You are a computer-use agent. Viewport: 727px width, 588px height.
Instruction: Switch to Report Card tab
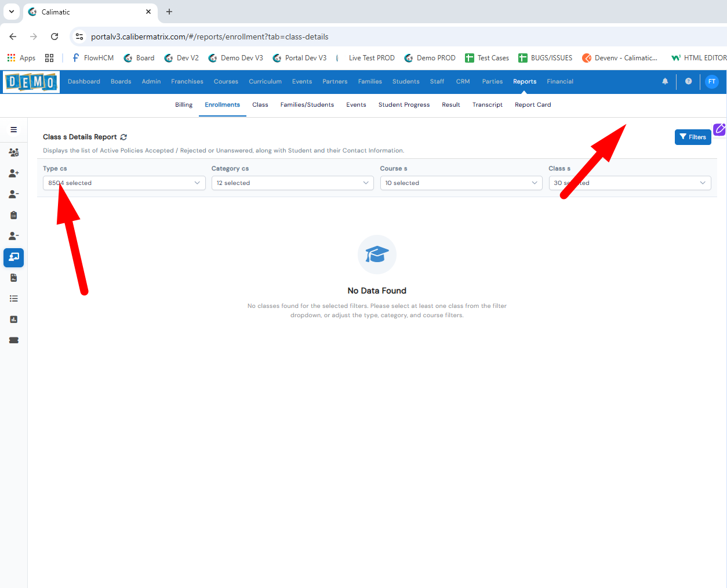(x=533, y=105)
